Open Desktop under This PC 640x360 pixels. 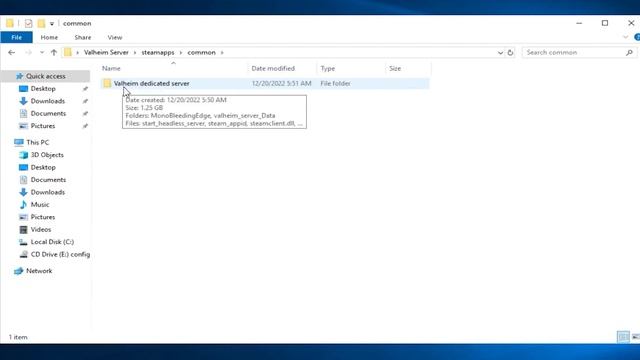[43, 167]
